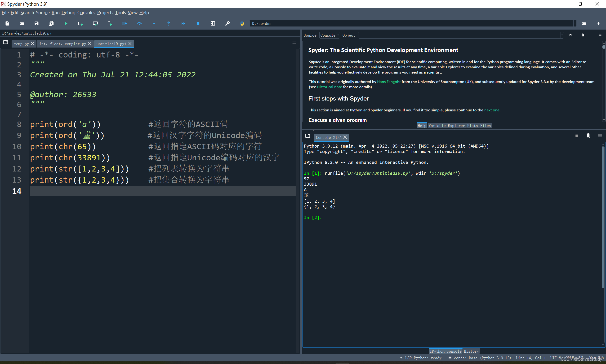606x364 pixels.
Task: Switch to the Variable Explorer tab
Action: point(447,125)
